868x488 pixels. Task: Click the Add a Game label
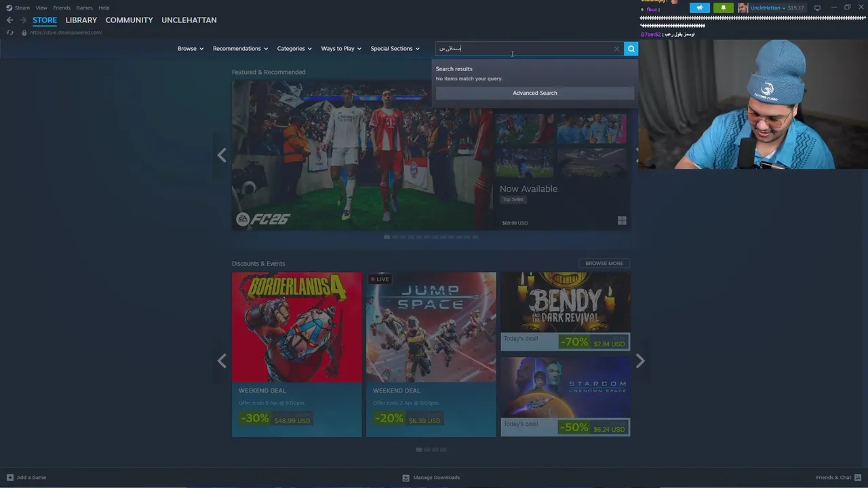click(31, 477)
